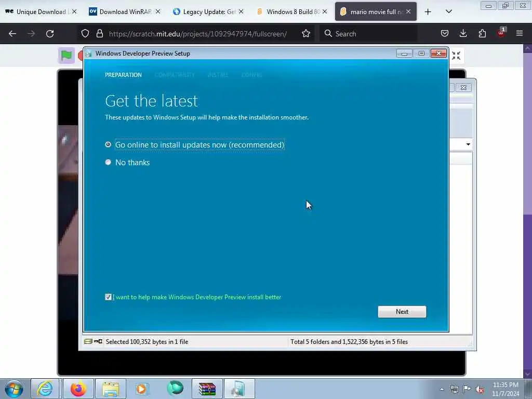Open WinRAR from the taskbar
Screen dimensions: 532x399
[x=207, y=389]
